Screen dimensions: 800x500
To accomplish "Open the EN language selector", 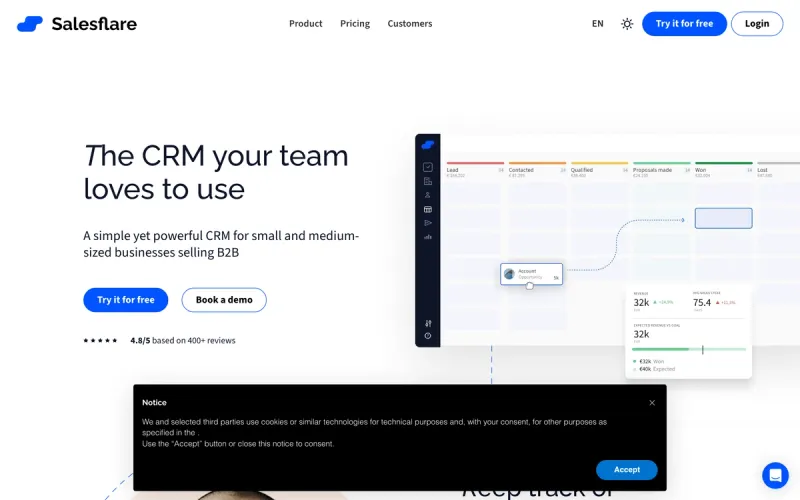I will click(597, 24).
